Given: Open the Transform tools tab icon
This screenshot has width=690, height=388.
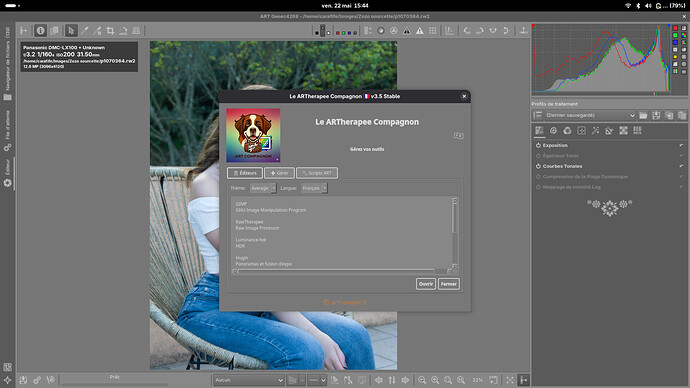Looking at the screenshot, I should (x=609, y=131).
